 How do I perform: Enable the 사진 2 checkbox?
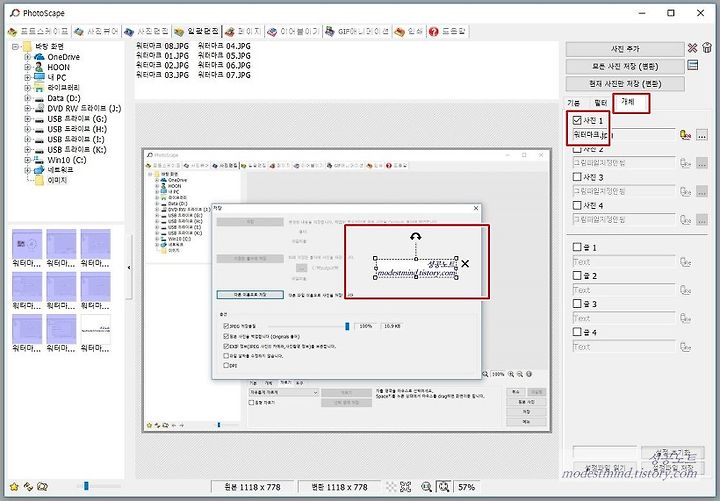[577, 149]
